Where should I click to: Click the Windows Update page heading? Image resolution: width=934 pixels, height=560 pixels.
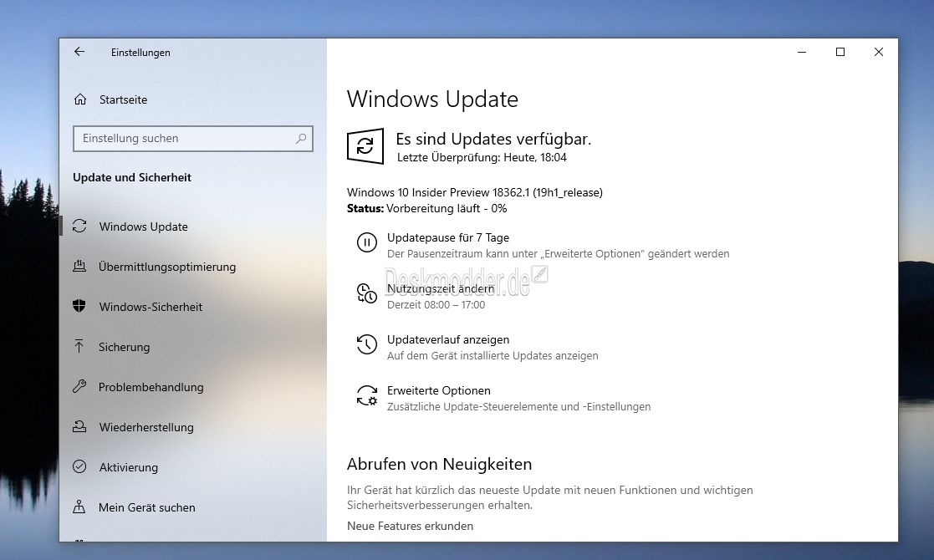pos(432,99)
